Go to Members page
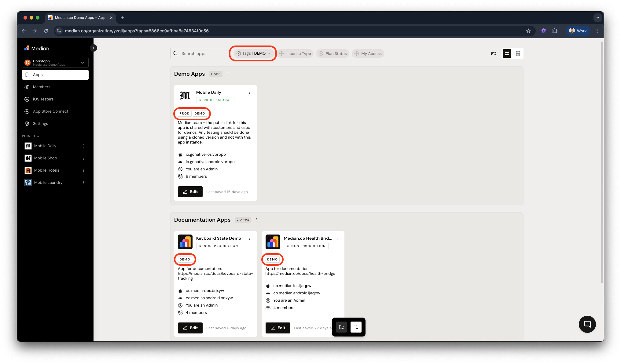This screenshot has width=621, height=364. coord(55,87)
